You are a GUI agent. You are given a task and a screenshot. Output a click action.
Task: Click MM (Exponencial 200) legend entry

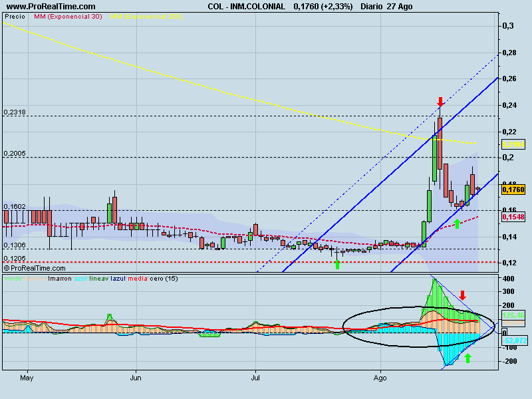pos(146,17)
